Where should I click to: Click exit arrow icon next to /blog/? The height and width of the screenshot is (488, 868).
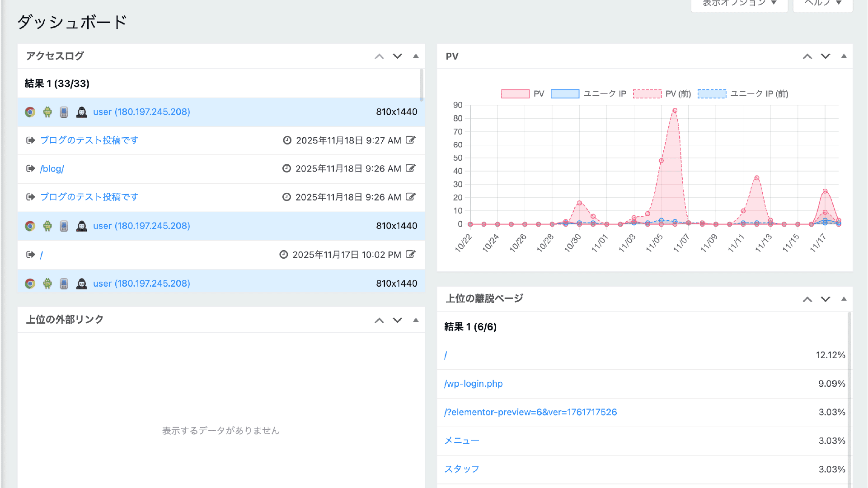coord(30,168)
